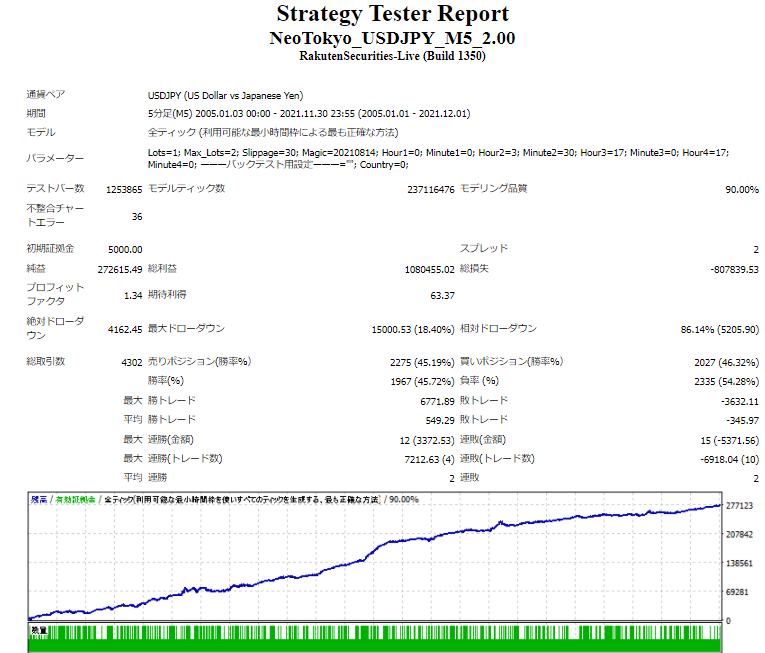Click chart axis label 69281
765x653 pixels.
(x=737, y=592)
